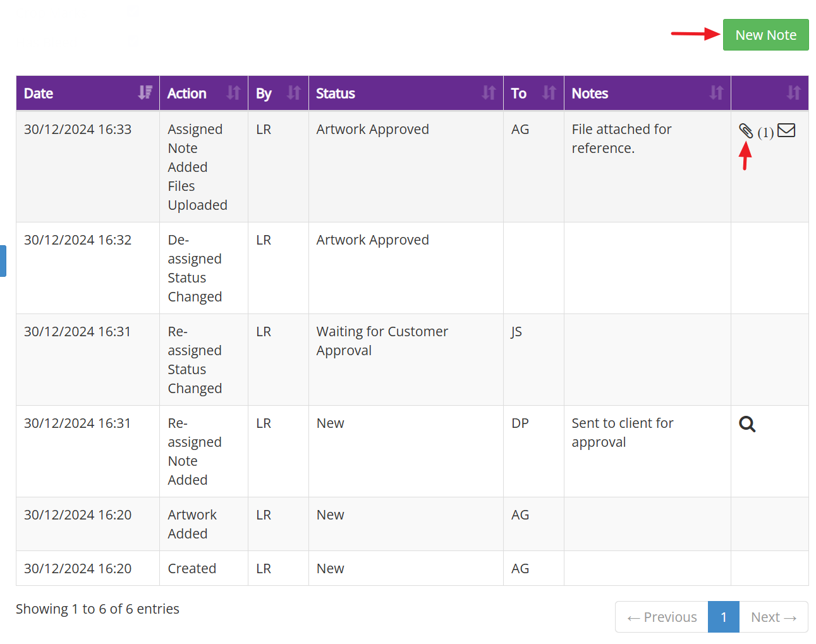Viewport: 816px width, 644px height.
Task: Sort table by Date column
Action: coord(87,94)
